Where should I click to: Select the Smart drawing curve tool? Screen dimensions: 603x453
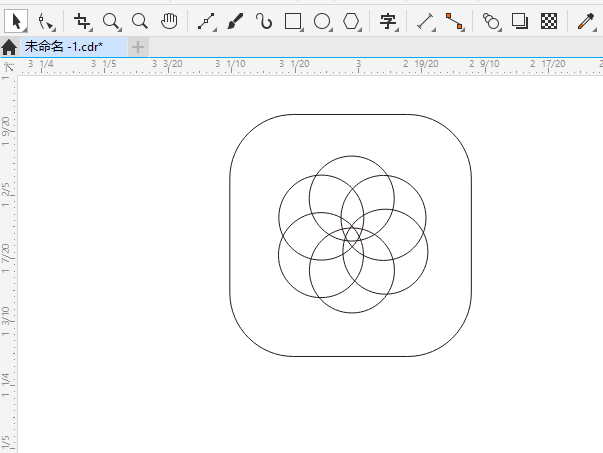click(264, 21)
